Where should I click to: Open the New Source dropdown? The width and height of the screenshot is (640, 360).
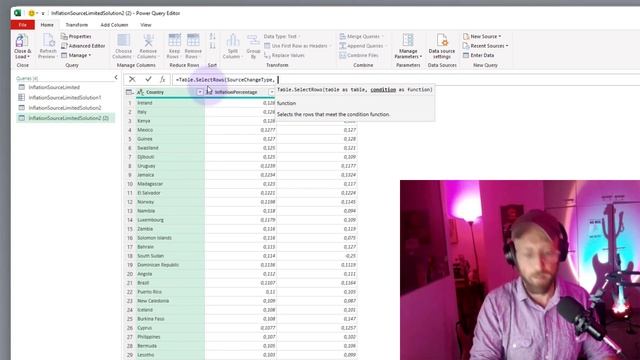pos(482,36)
